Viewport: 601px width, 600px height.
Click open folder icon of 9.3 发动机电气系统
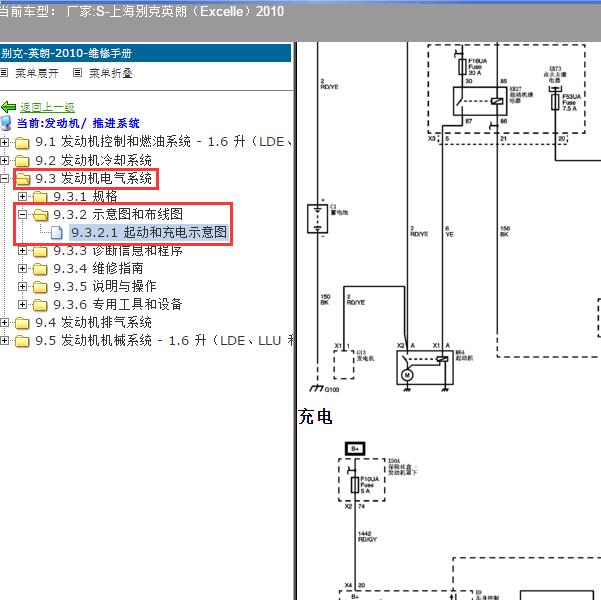[23, 179]
